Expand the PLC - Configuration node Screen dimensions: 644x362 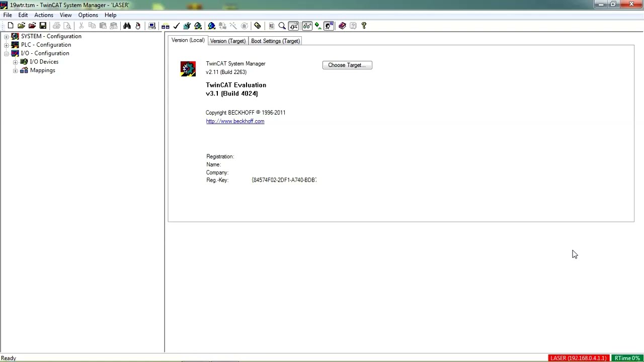coord(7,45)
